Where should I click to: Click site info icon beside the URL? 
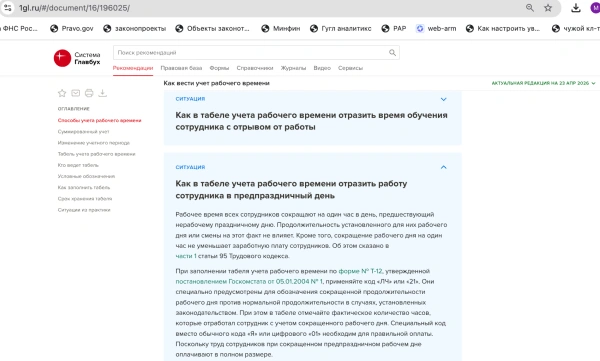(x=8, y=8)
